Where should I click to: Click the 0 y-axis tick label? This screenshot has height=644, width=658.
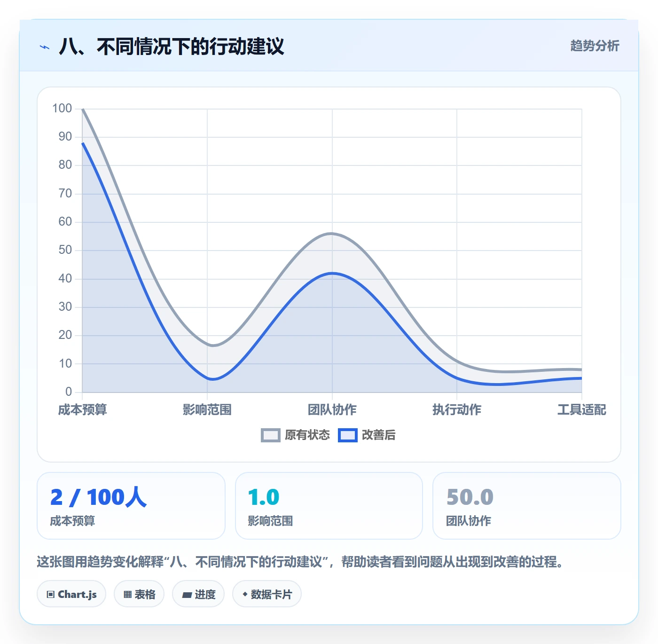69,392
